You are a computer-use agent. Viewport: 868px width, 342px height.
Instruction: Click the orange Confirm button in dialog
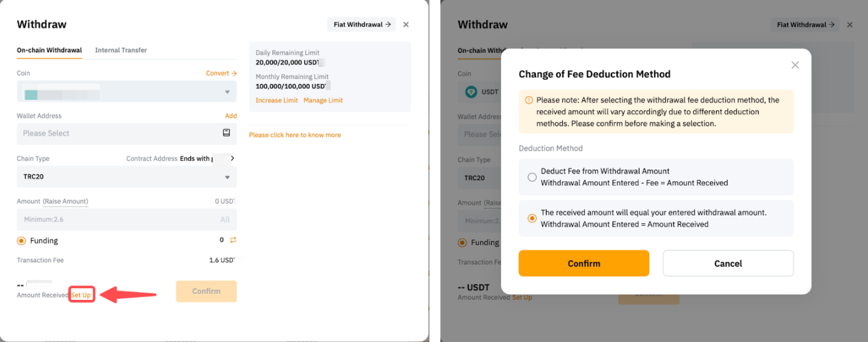click(584, 263)
